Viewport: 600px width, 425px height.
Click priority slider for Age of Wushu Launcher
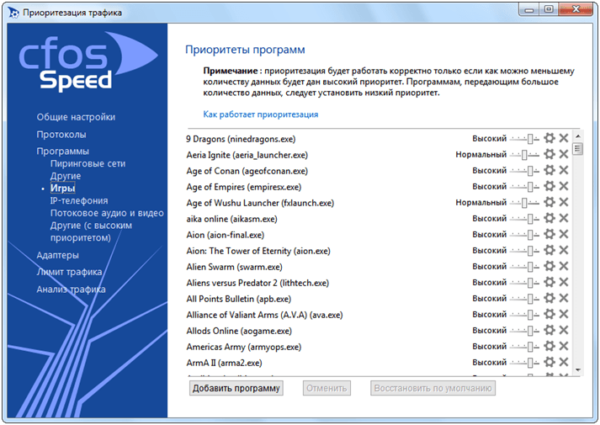pyautogui.click(x=525, y=203)
